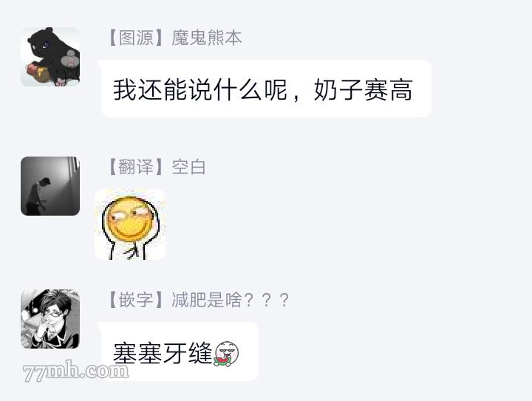Screen dimensions: 532x401
Task: Tap the question marks after 减肥是啥
Action: pyautogui.click(x=267, y=300)
